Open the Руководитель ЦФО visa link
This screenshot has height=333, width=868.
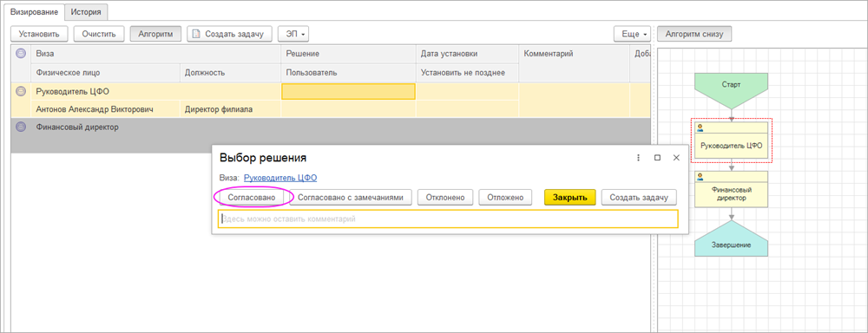coord(280,178)
